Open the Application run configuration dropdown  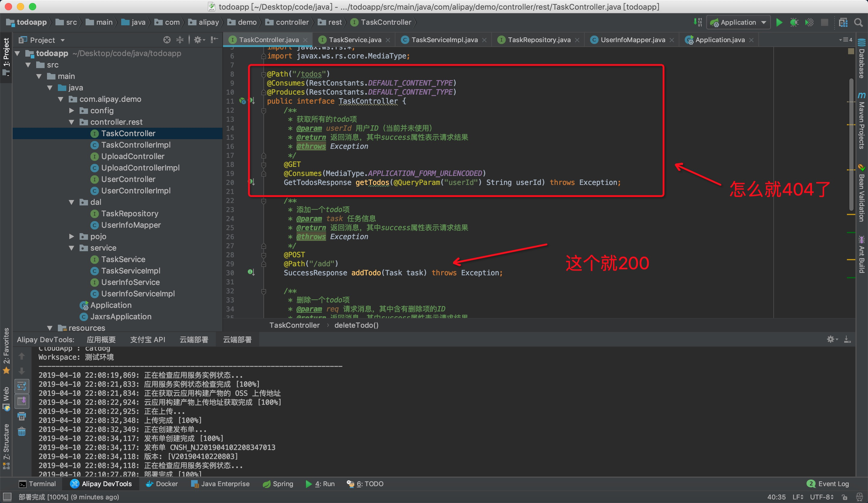click(x=738, y=23)
